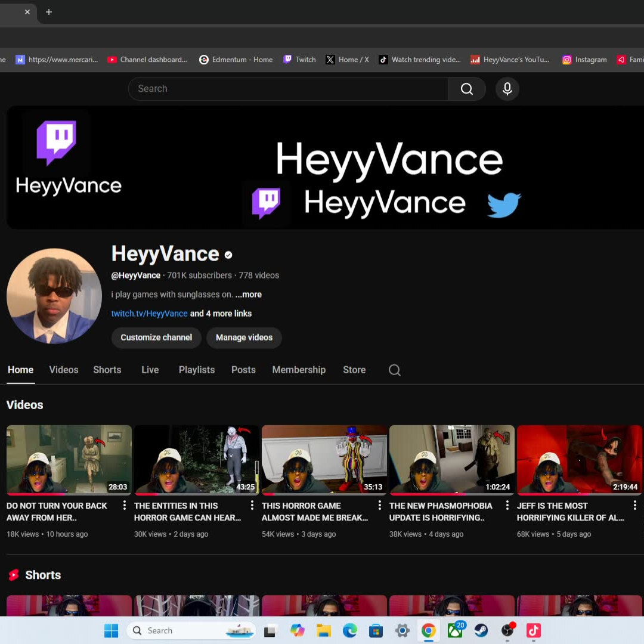Open the TikTok Watch trending bookmark
The height and width of the screenshot is (644, 644).
pos(420,60)
